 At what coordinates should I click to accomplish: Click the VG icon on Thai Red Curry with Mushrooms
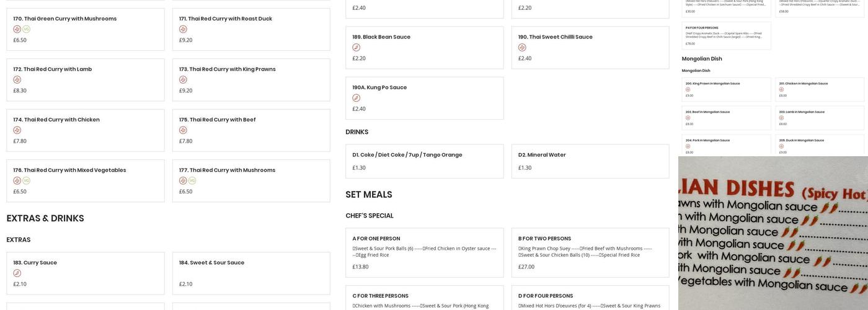click(x=192, y=180)
